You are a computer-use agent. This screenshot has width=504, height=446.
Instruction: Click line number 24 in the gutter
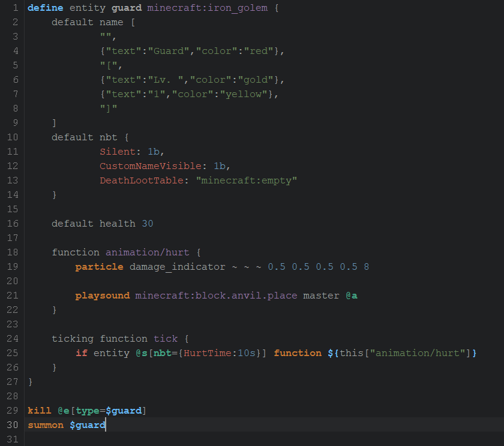pyautogui.click(x=12, y=339)
